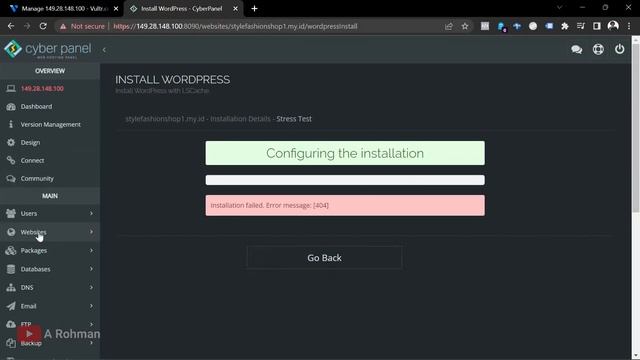The width and height of the screenshot is (640, 360).
Task: Expand the Users menu
Action: point(50,213)
